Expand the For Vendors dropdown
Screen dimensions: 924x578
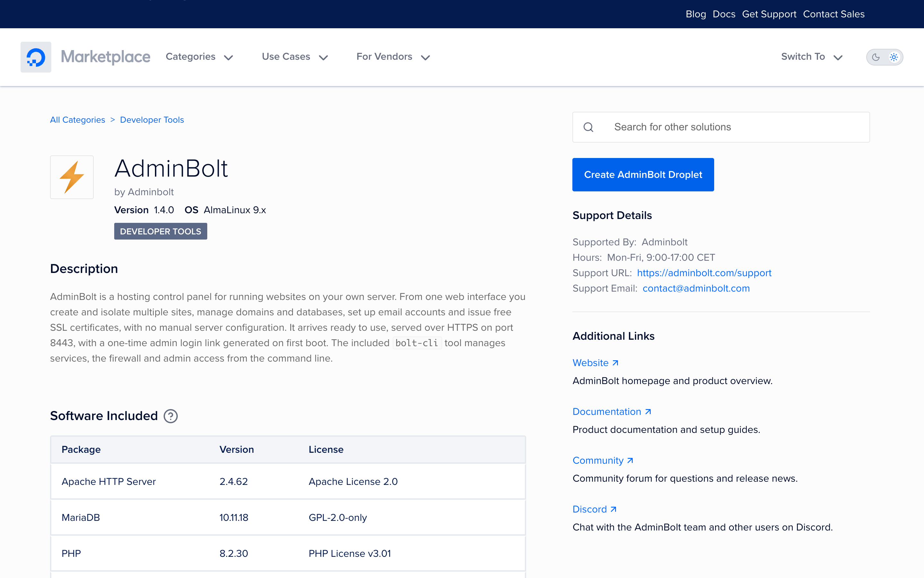coord(393,57)
